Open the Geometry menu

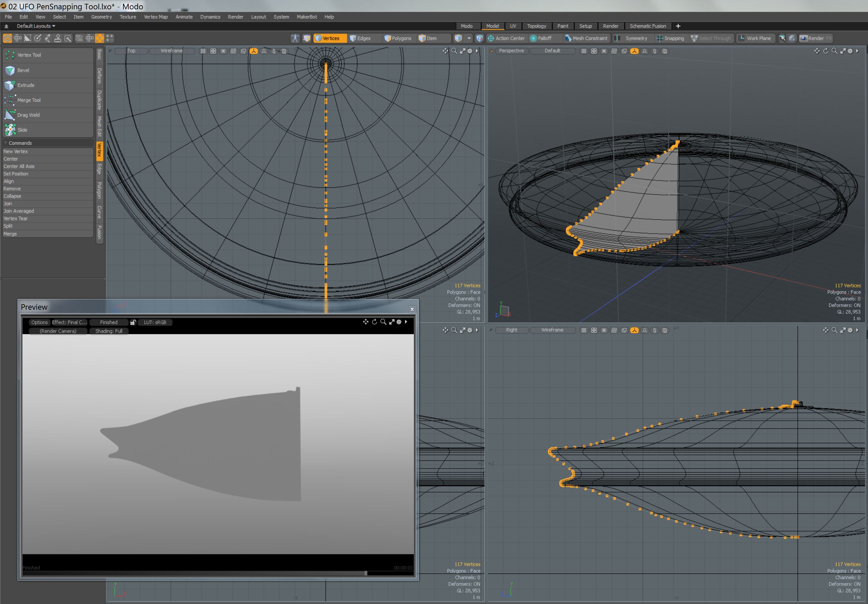pos(101,17)
